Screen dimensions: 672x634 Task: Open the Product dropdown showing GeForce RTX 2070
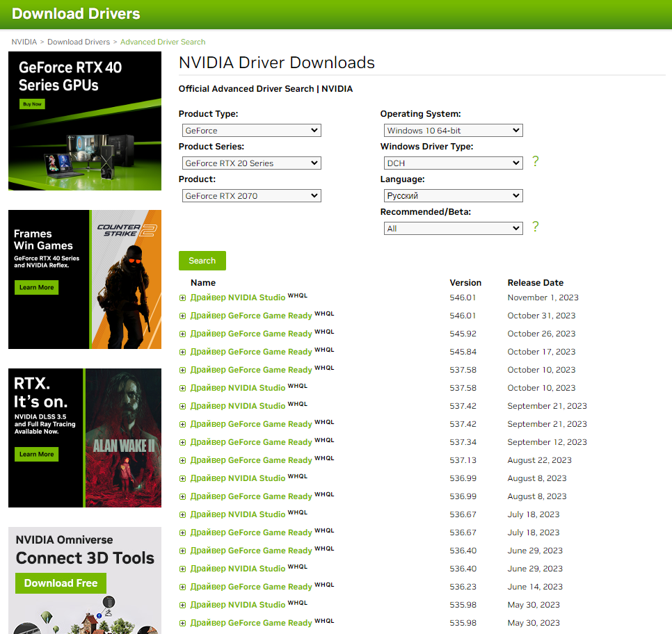pyautogui.click(x=250, y=196)
